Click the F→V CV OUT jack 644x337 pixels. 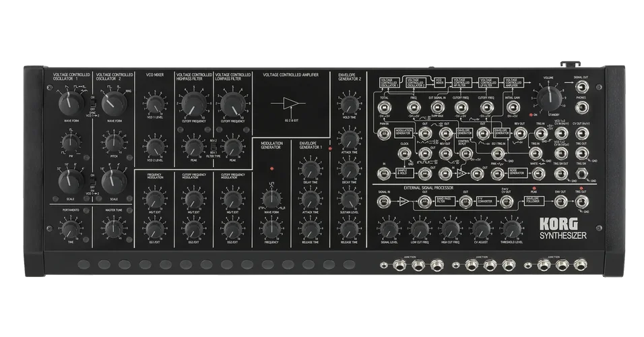click(x=507, y=202)
